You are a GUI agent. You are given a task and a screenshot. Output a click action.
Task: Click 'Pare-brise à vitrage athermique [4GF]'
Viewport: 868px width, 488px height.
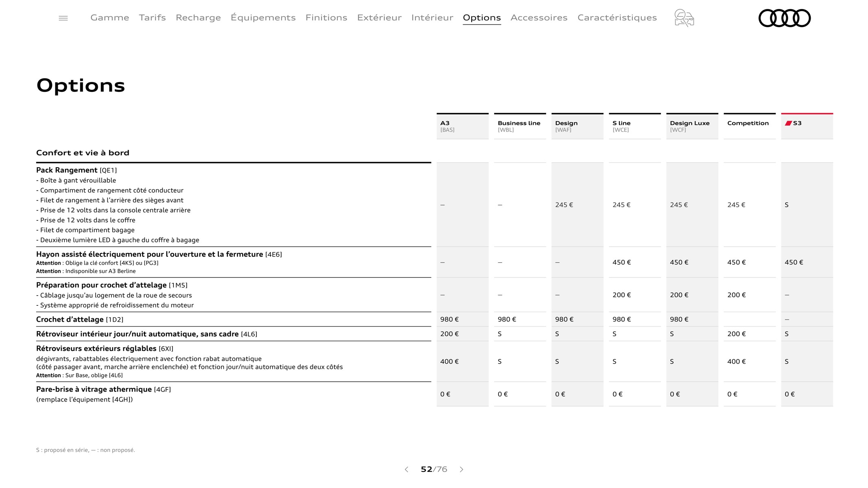[103, 389]
